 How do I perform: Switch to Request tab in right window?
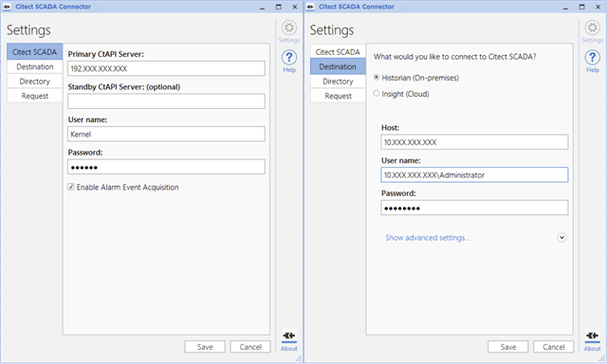point(338,96)
